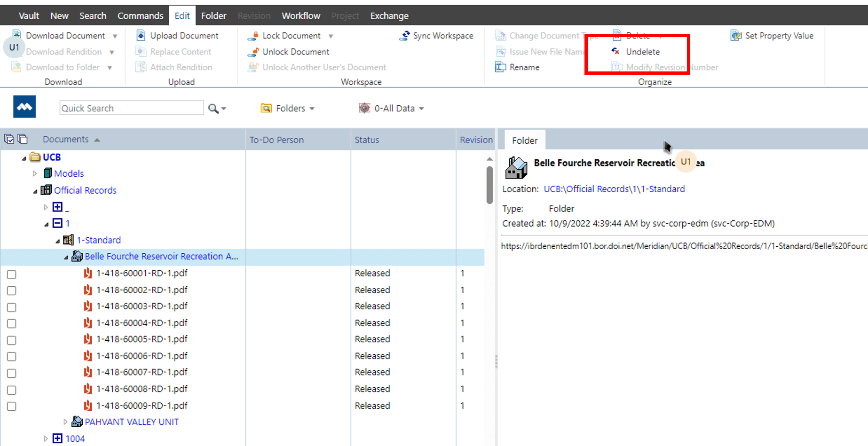
Task: Click Unlock Document in the Workspace group
Action: (288, 52)
